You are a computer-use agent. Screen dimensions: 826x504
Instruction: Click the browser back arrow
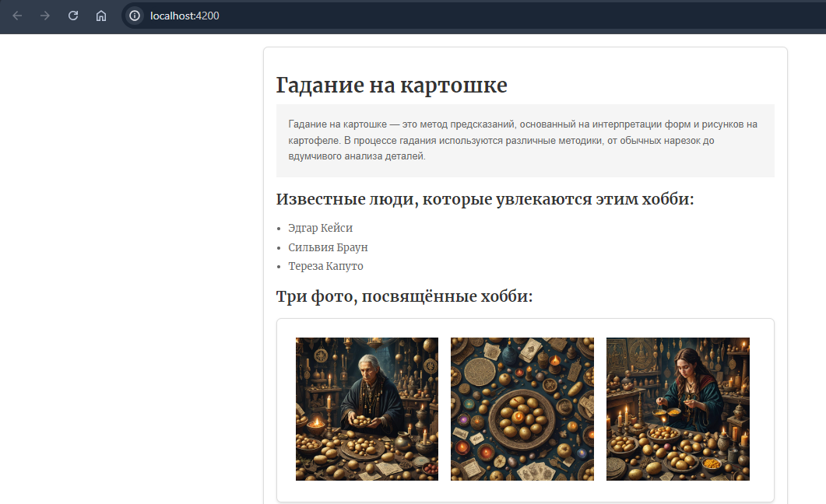17,16
